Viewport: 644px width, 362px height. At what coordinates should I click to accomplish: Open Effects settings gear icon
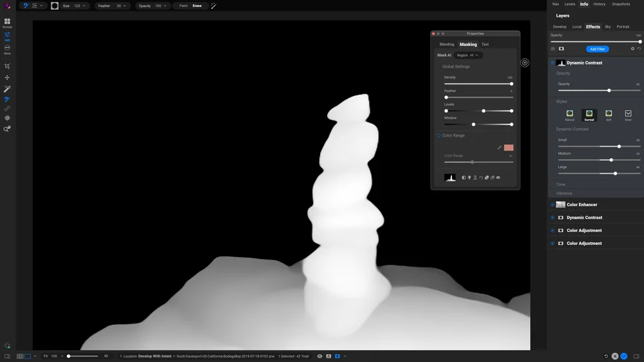click(632, 49)
